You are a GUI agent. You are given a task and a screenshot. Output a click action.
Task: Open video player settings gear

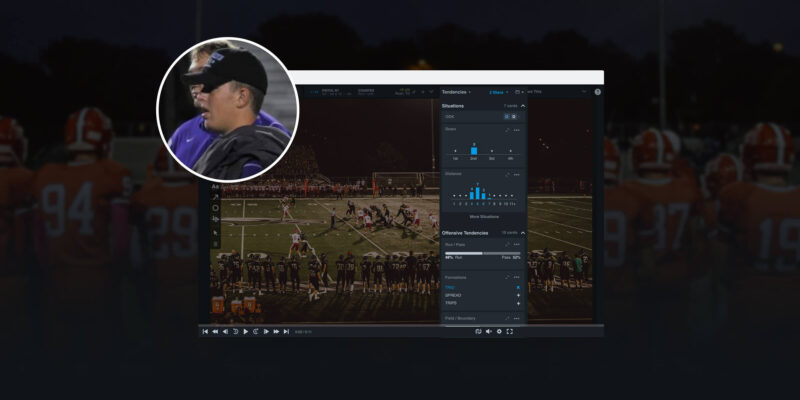click(499, 331)
